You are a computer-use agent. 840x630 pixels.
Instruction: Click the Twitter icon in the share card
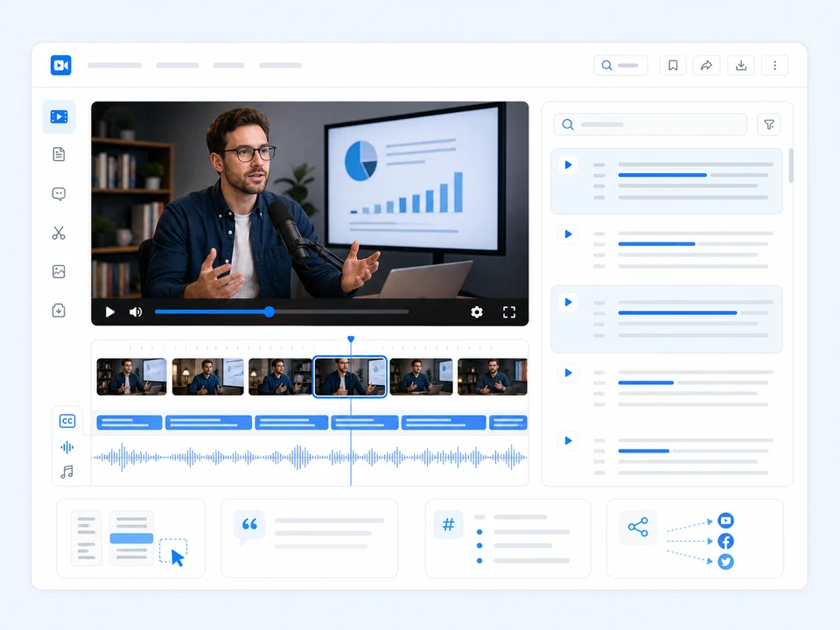[726, 562]
